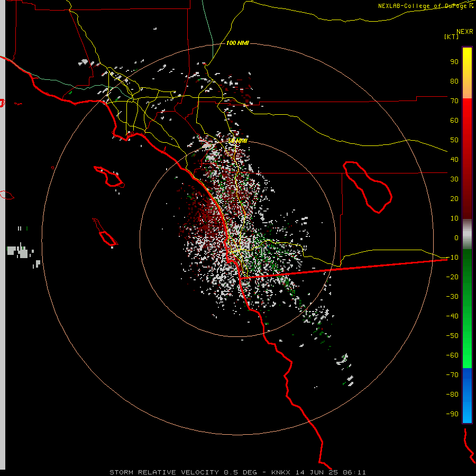The image size is (476, 476).
Task: Click the 50 value on the velocity scale
Action: [454, 140]
